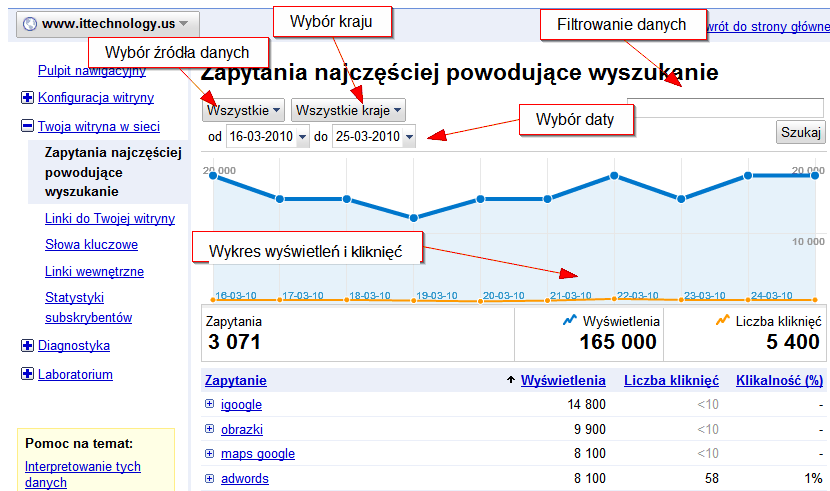Click the query filter text field
Screen dimensions: 830x491
[724, 108]
